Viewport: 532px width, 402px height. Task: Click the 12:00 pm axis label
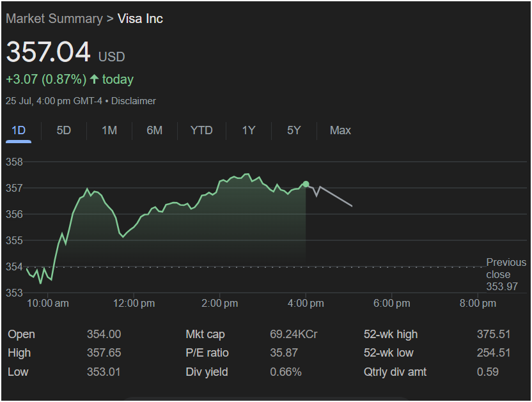coord(134,304)
